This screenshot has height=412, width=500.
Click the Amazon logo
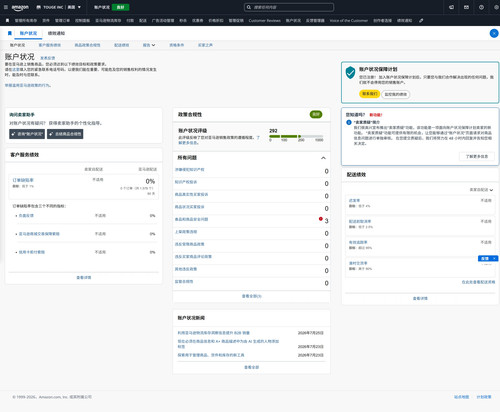(20, 7)
